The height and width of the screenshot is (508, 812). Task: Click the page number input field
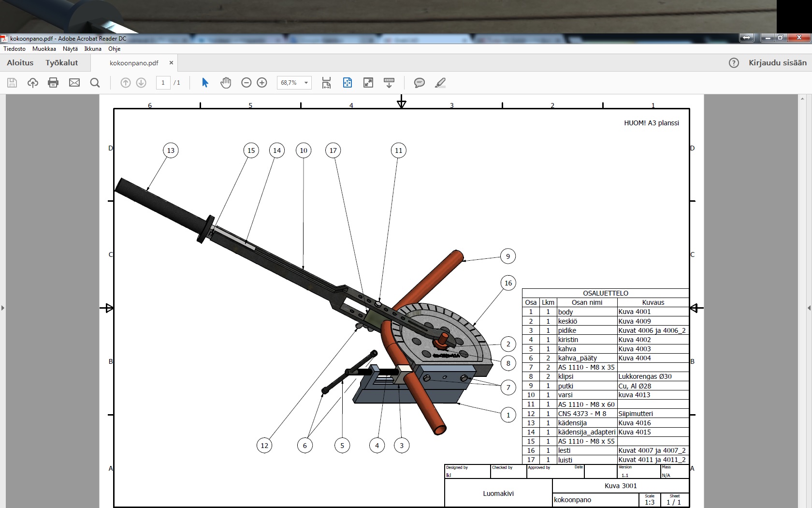[x=163, y=83]
